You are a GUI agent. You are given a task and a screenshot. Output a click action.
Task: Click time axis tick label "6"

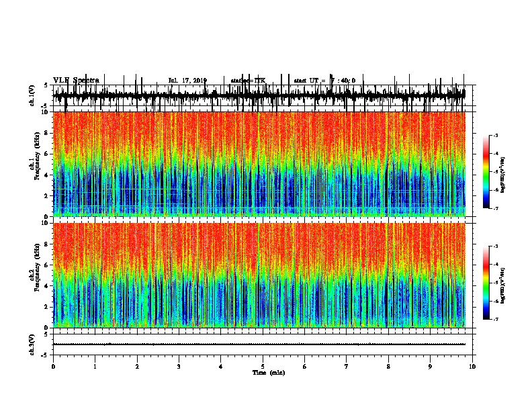(305, 367)
